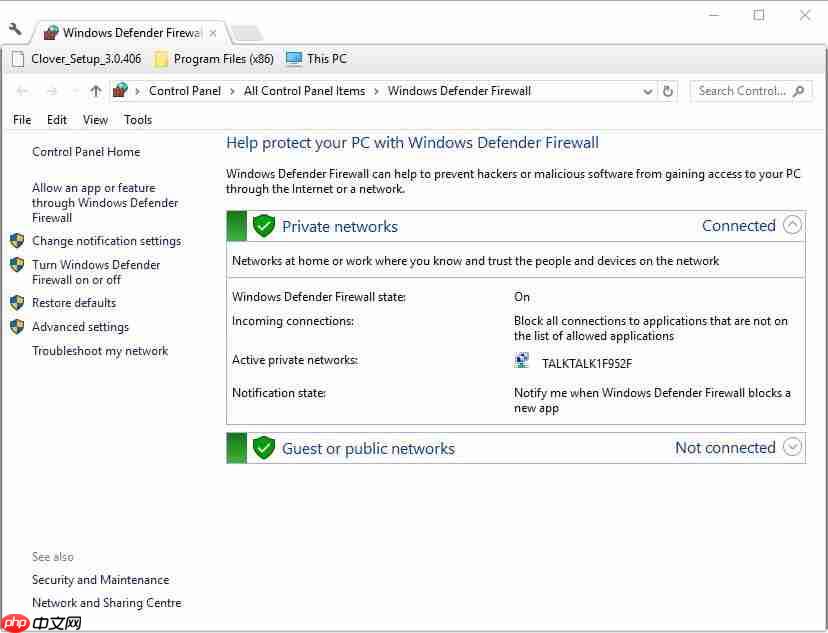This screenshot has width=828, height=633.
Task: Open the Program Files (x86) bookmark
Action: (223, 59)
